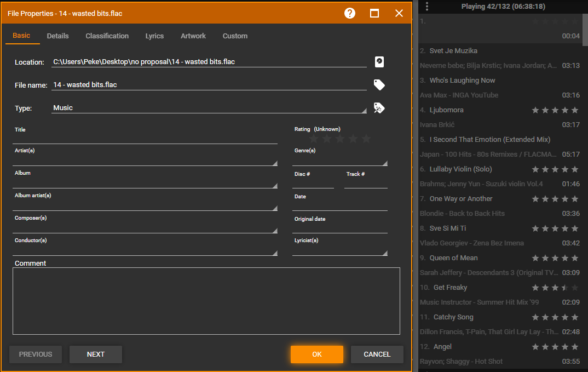The height and width of the screenshot is (372, 588).
Task: Click the disk icon beside the Location field
Action: click(379, 62)
